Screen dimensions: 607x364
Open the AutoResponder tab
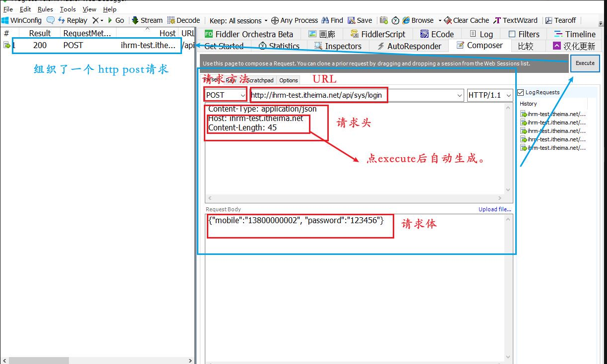tap(409, 46)
